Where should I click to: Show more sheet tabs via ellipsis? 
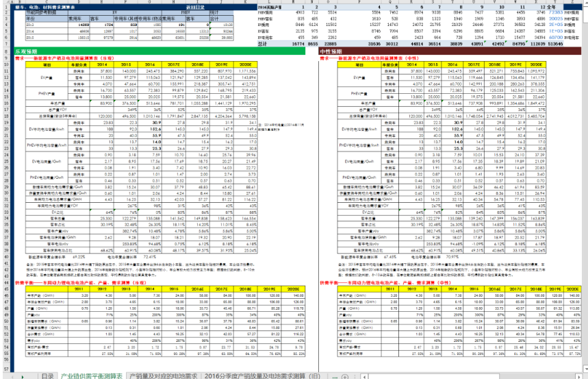click(x=335, y=376)
